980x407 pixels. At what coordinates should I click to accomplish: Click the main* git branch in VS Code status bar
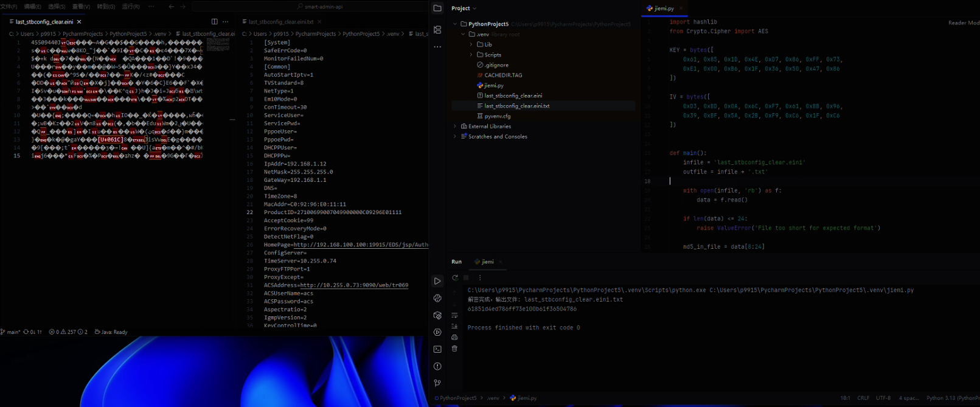10,332
